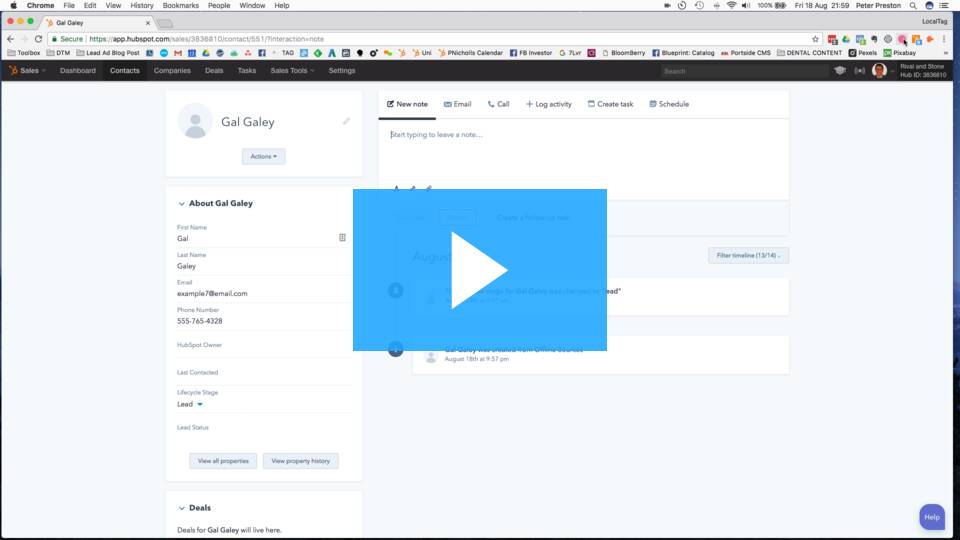Open the FB Investor bookmark
This screenshot has height=540, width=960.
coord(531,53)
